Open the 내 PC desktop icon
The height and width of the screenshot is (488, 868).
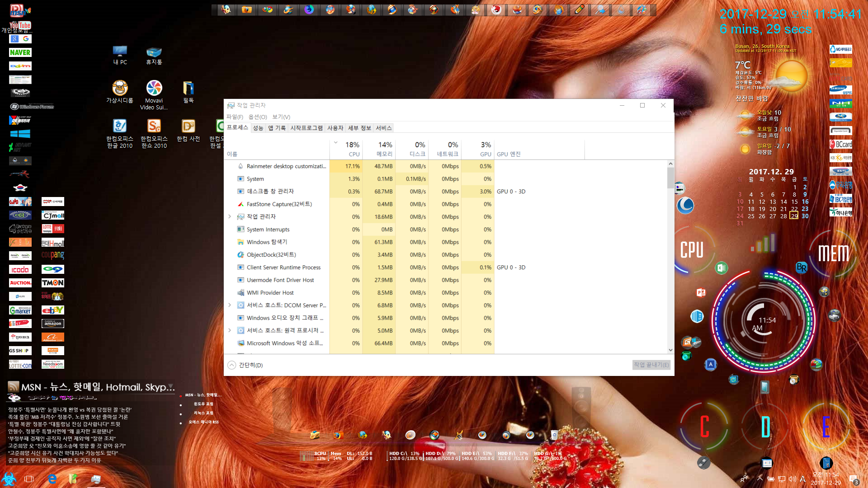(120, 55)
